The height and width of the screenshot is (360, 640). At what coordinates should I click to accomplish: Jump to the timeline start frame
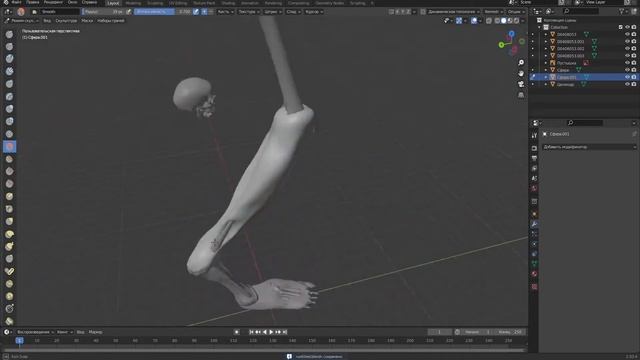point(251,332)
